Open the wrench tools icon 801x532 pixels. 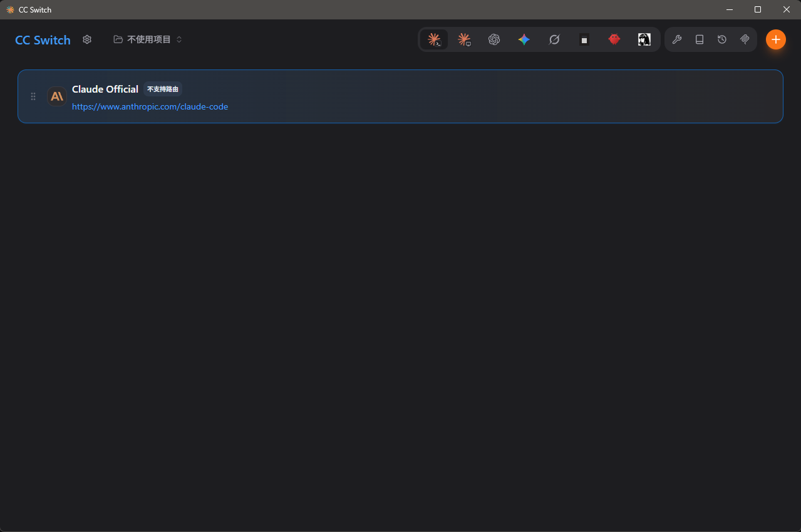click(x=677, y=39)
